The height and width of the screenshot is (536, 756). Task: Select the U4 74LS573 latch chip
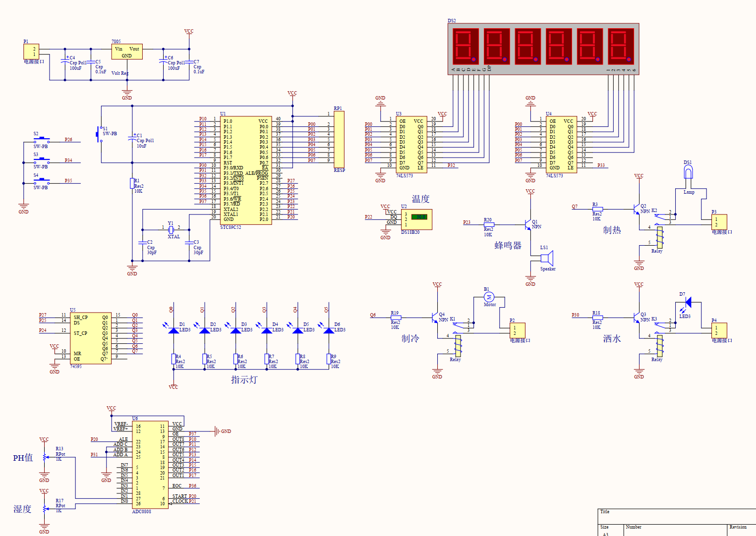click(x=561, y=145)
